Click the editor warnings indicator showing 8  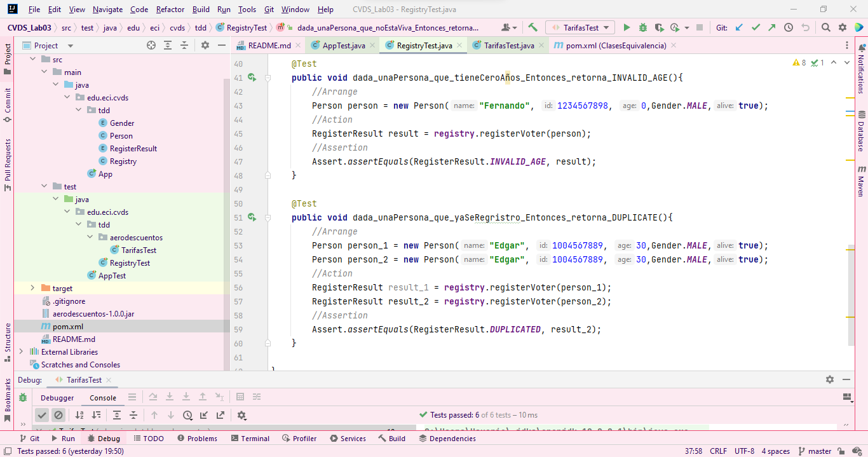coord(799,63)
